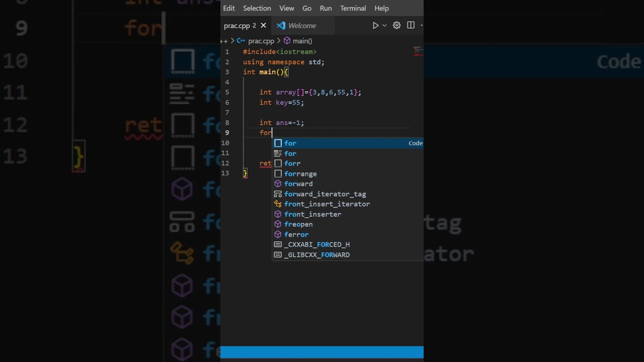Open the Go menu

307,8
